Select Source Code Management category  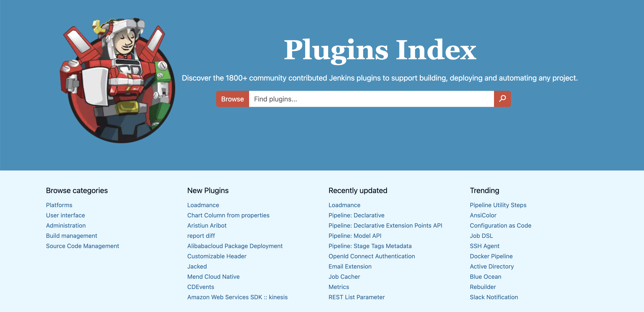82,246
